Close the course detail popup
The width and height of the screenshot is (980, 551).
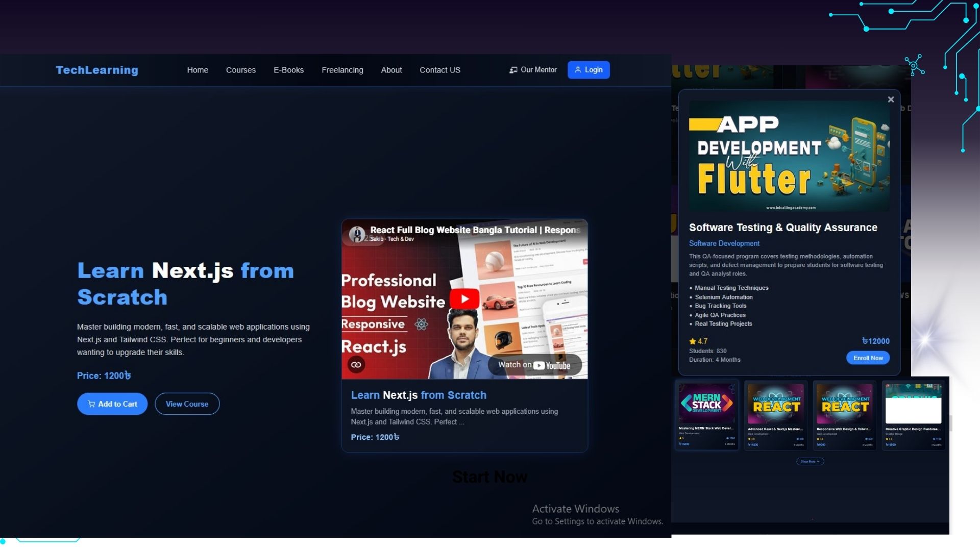(891, 99)
